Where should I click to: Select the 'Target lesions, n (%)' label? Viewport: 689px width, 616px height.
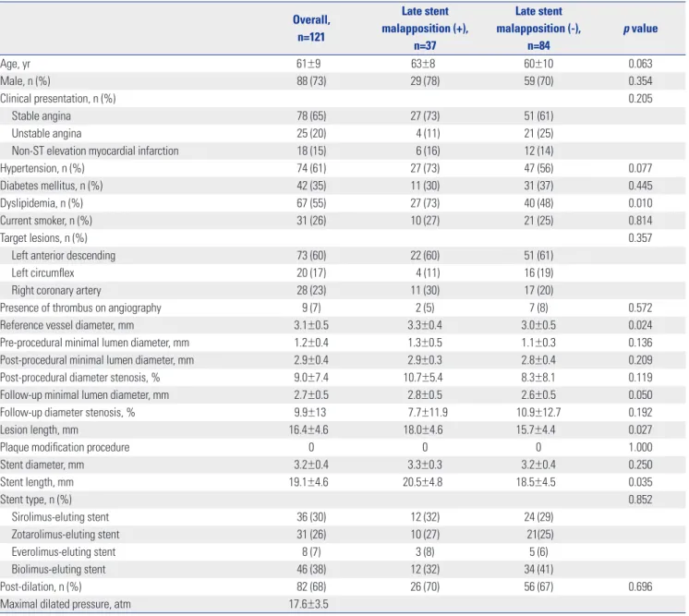pyautogui.click(x=43, y=238)
